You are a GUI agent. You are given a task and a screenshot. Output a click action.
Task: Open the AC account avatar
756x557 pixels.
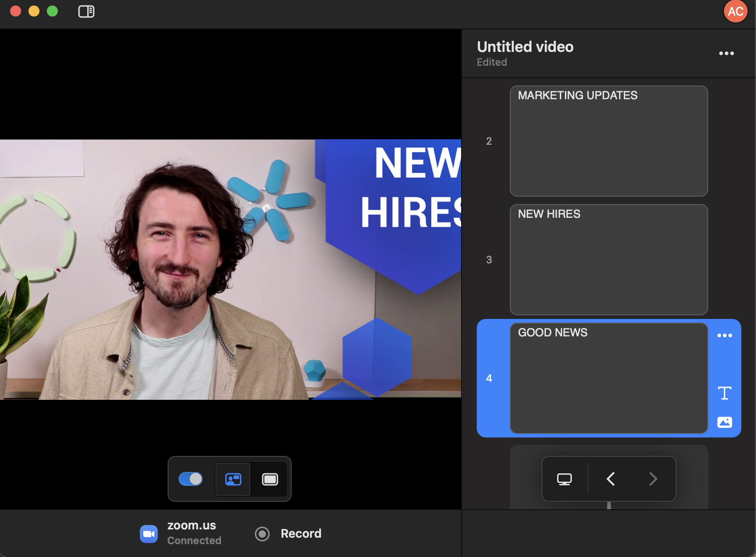tap(735, 11)
